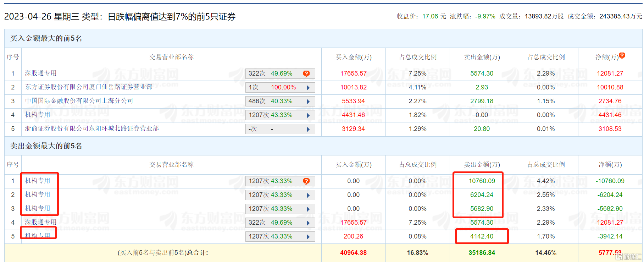Image resolution: width=644 pixels, height=263 pixels.
Task: Expand the arrow in sell-table row 2 机构专用
Action: (x=308, y=195)
